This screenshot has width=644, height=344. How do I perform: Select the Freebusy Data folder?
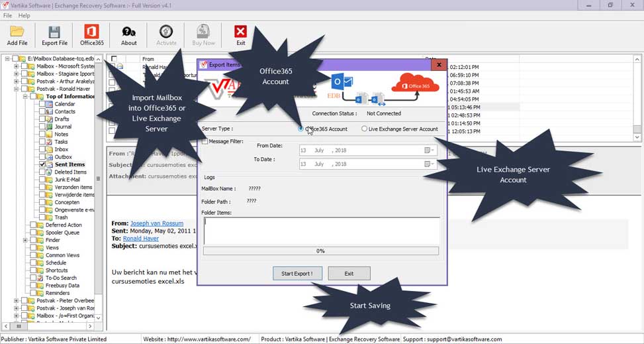click(x=62, y=286)
